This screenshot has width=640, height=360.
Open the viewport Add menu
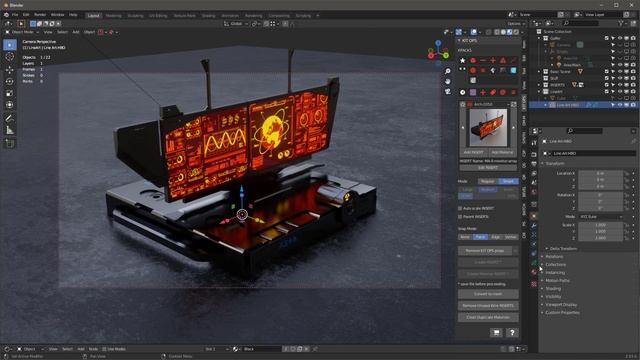[76, 32]
